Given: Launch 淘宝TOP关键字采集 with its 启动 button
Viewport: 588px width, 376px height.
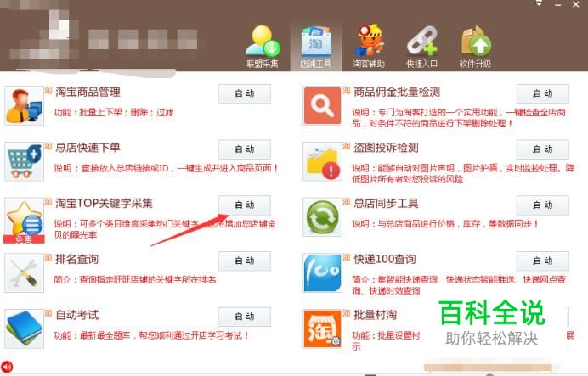Looking at the screenshot, I should [245, 205].
